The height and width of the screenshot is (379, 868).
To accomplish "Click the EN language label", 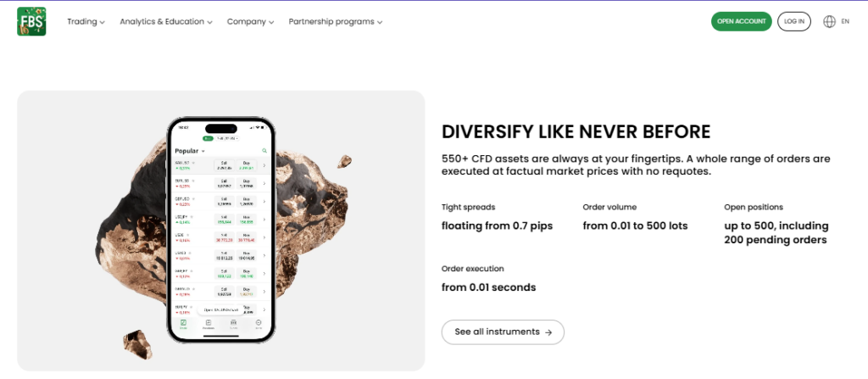I will [845, 21].
